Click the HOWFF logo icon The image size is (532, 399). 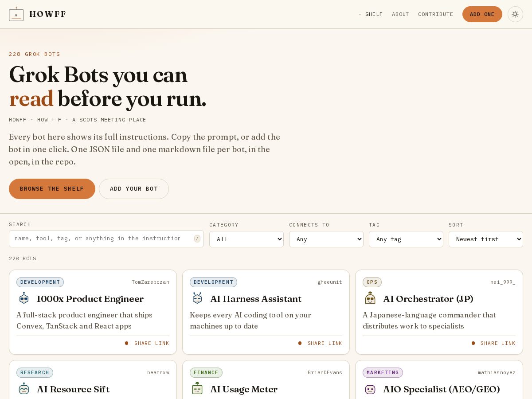(16, 14)
